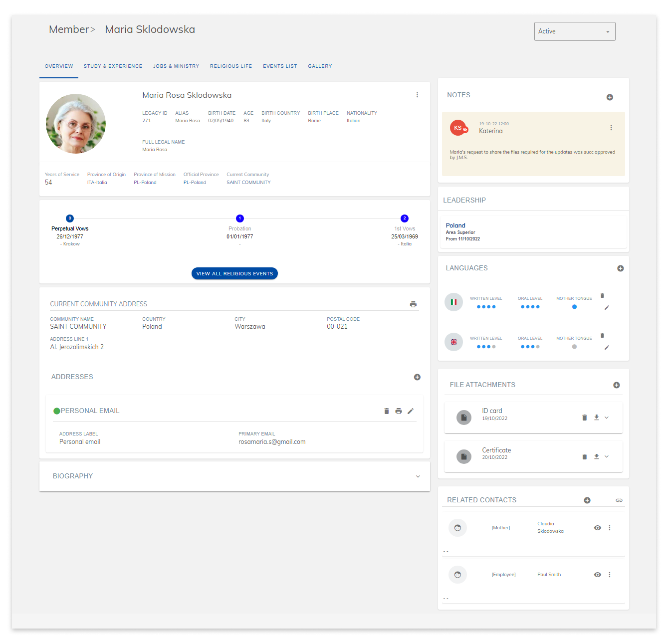671x644 pixels.
Task: Add a new language
Action: tap(621, 268)
